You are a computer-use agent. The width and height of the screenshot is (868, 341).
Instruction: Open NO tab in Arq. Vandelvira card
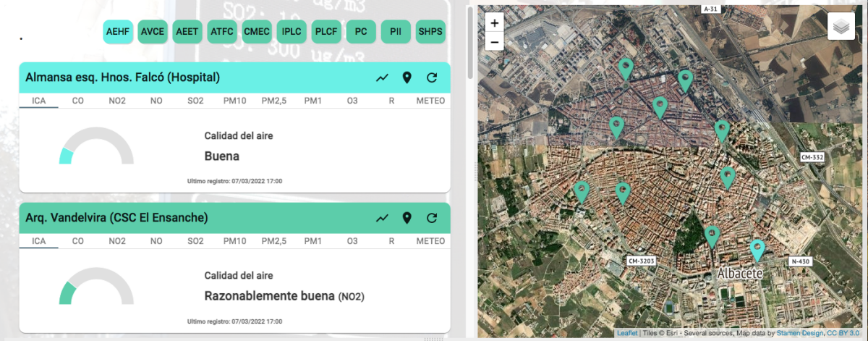click(x=156, y=240)
